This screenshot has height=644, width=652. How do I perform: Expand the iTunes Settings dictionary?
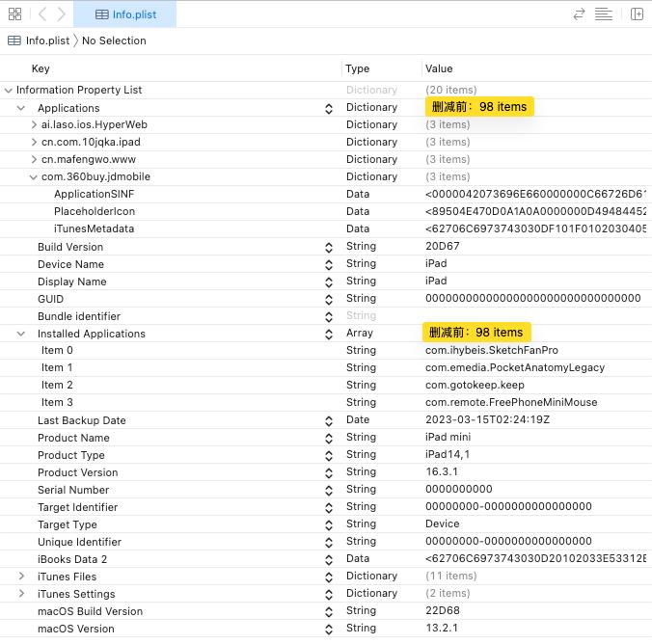click(21, 594)
